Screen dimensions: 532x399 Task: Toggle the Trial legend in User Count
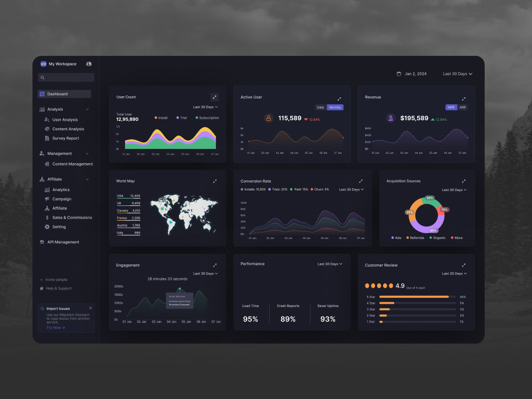[x=182, y=118]
